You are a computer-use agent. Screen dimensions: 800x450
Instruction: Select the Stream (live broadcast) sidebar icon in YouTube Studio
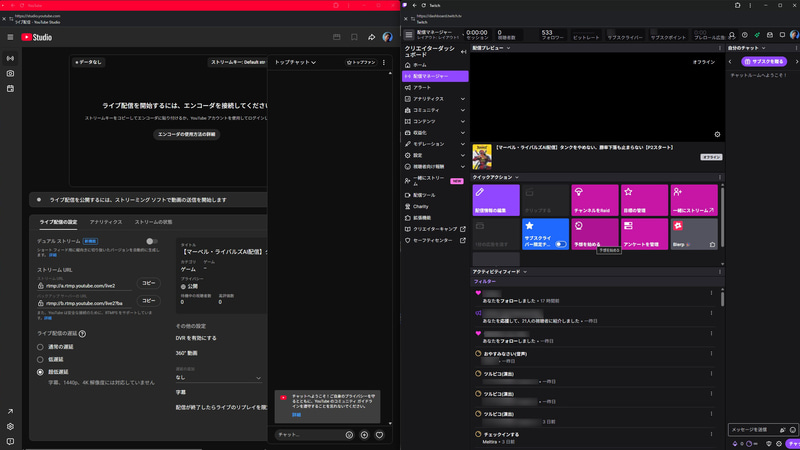10,58
